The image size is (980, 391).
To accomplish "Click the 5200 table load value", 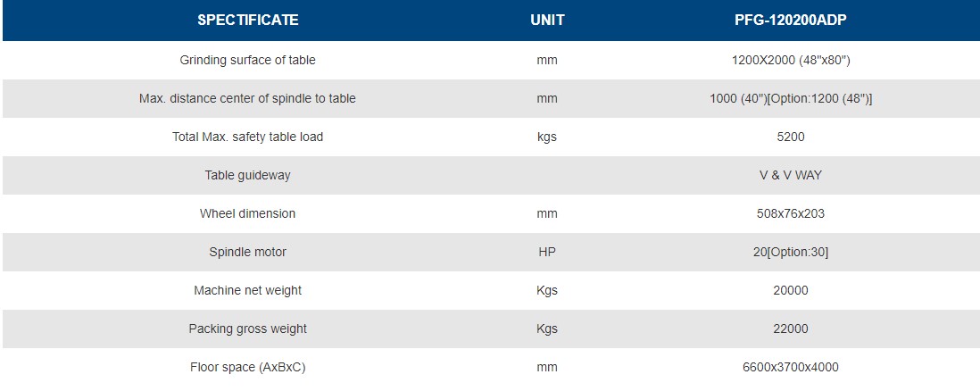I will pos(791,137).
